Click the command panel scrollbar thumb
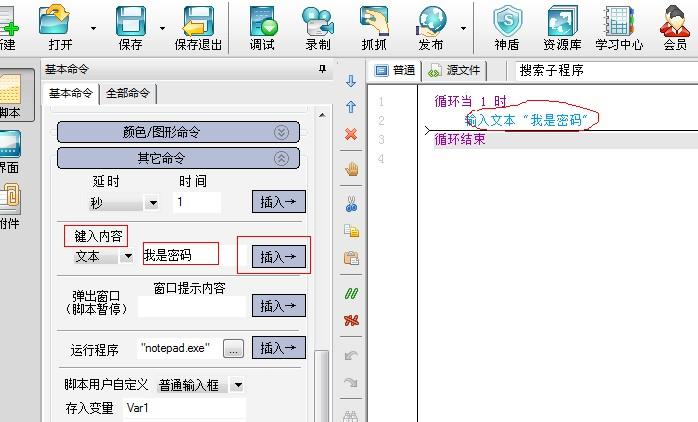This screenshot has width=698, height=422. coord(321,385)
